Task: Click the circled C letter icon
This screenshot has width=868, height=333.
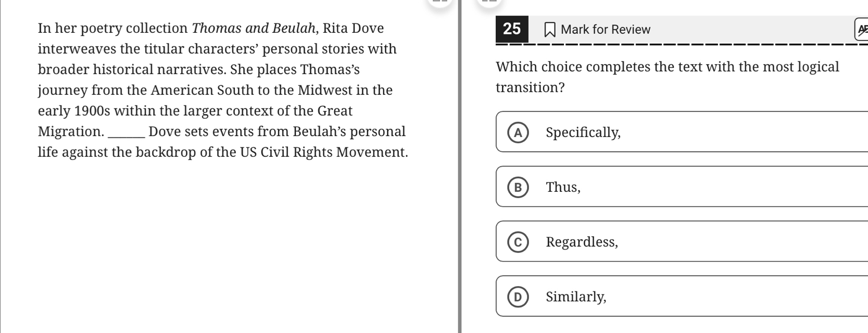Action: (x=518, y=242)
